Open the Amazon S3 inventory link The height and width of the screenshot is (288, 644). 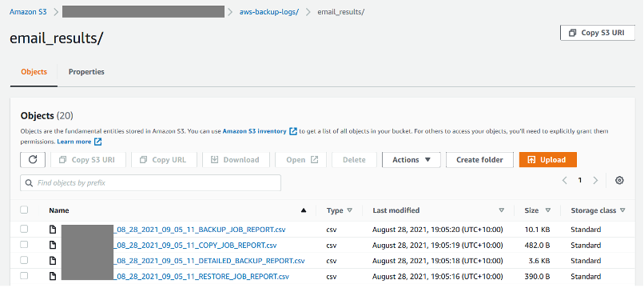pos(255,131)
